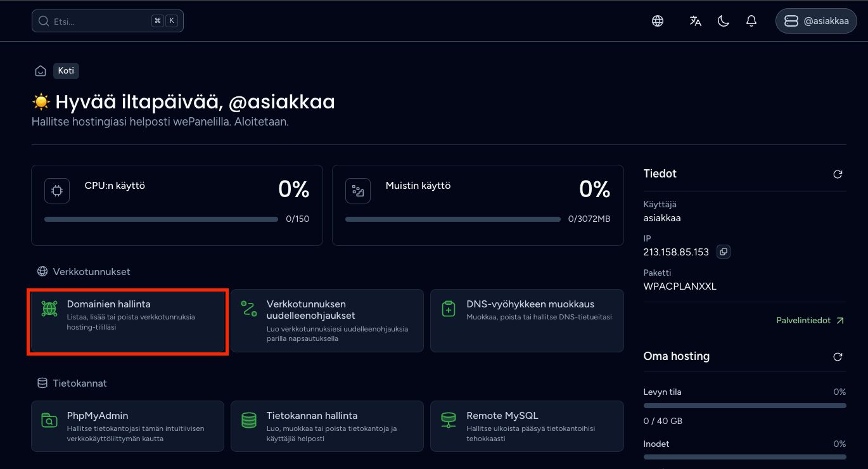Click the IP address text 213.158.85.153

[676, 252]
